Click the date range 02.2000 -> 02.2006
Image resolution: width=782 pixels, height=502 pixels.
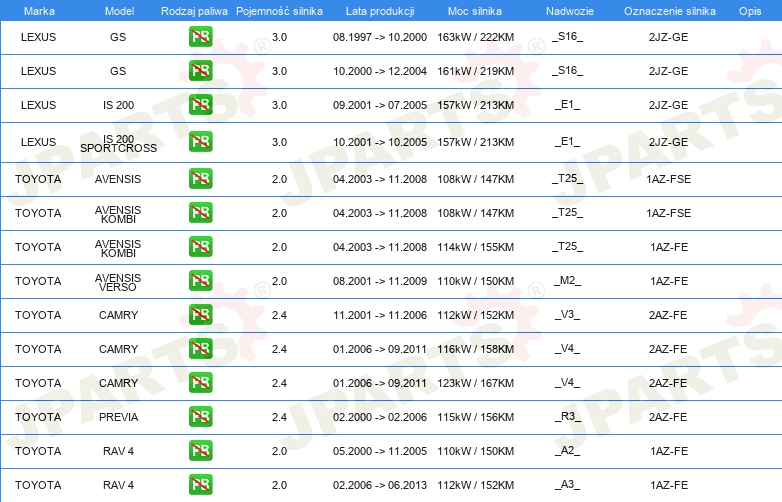380,417
